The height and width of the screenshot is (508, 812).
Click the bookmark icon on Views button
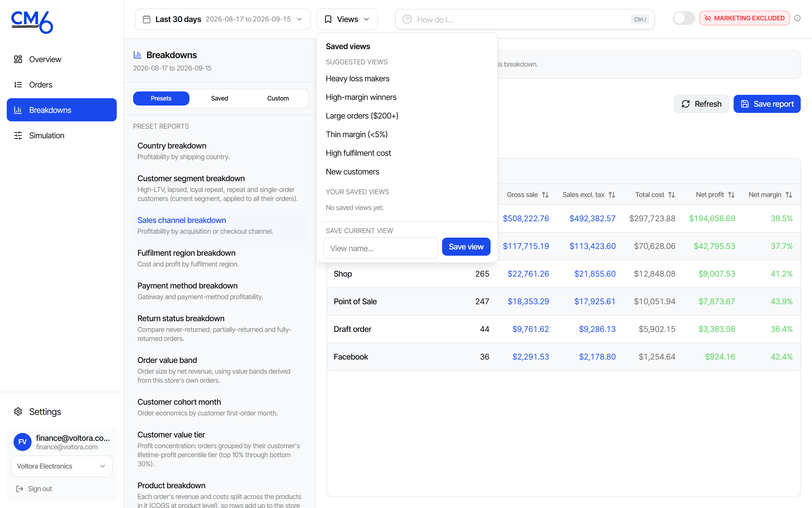pos(328,19)
